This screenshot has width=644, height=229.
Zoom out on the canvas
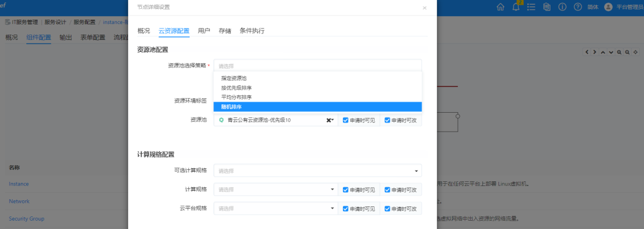627,52
